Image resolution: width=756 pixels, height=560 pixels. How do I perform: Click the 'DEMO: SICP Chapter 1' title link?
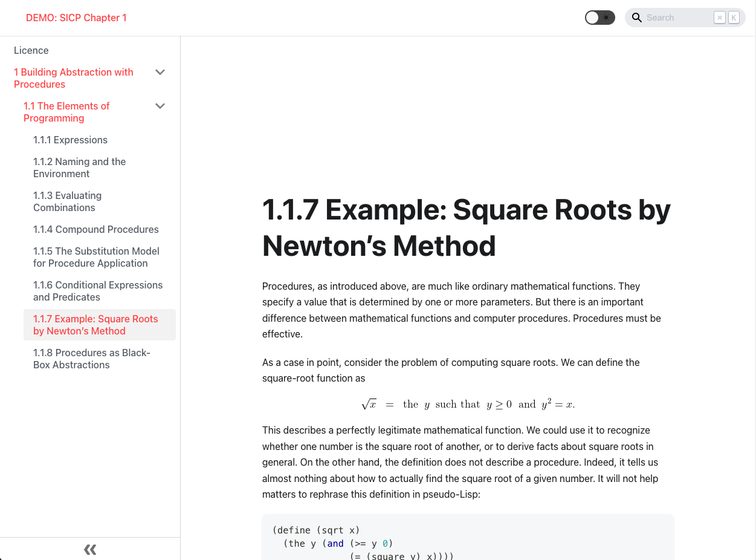(x=76, y=18)
